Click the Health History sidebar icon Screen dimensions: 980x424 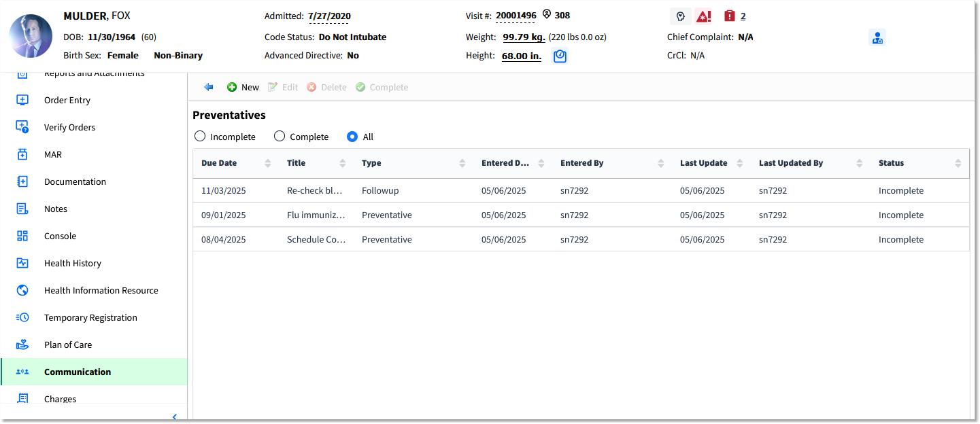(22, 263)
